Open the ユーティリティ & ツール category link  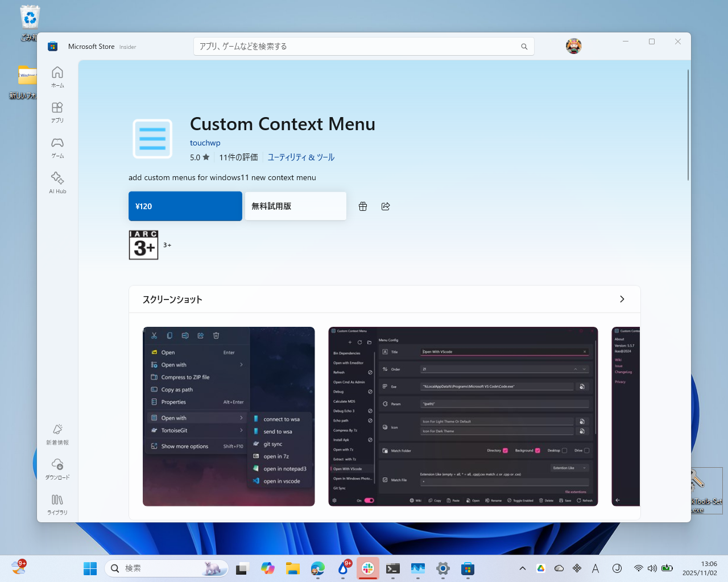(301, 157)
